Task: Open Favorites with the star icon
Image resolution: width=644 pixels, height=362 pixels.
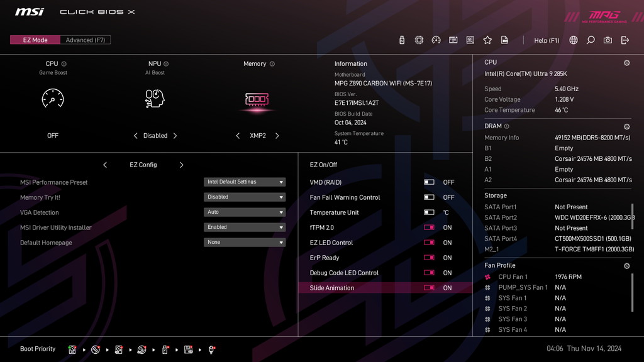Action: pyautogui.click(x=487, y=40)
